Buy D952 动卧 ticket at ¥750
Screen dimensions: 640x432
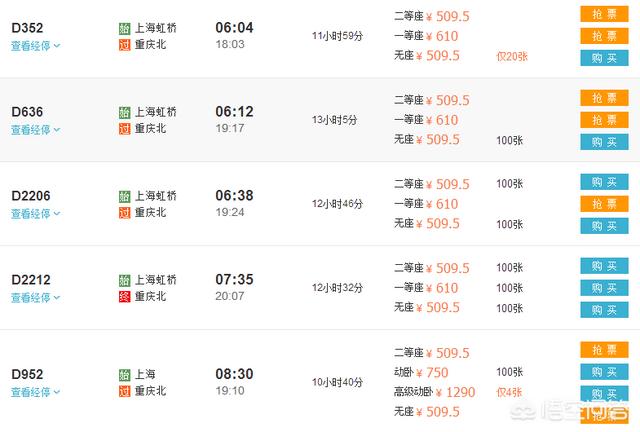tap(604, 372)
